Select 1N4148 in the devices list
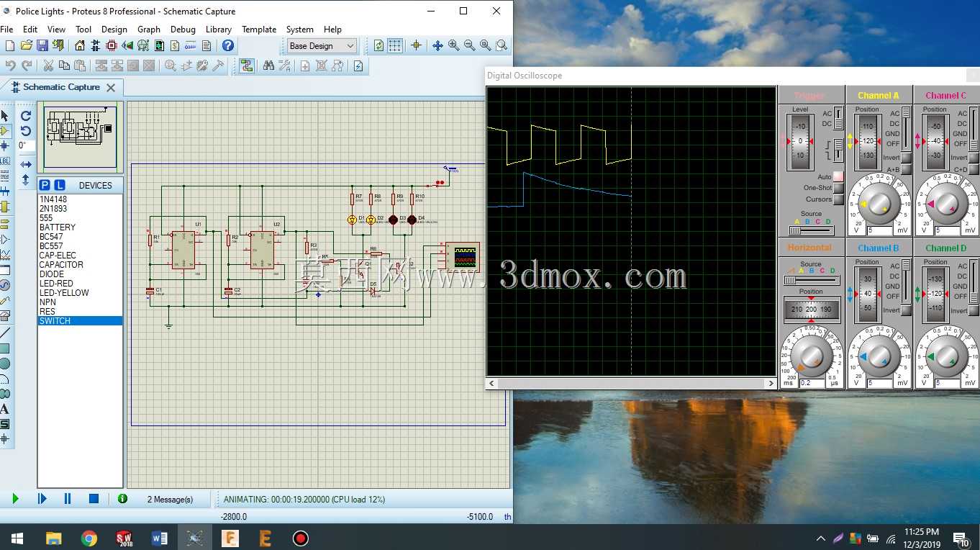This screenshot has width=980, height=550. (x=80, y=199)
